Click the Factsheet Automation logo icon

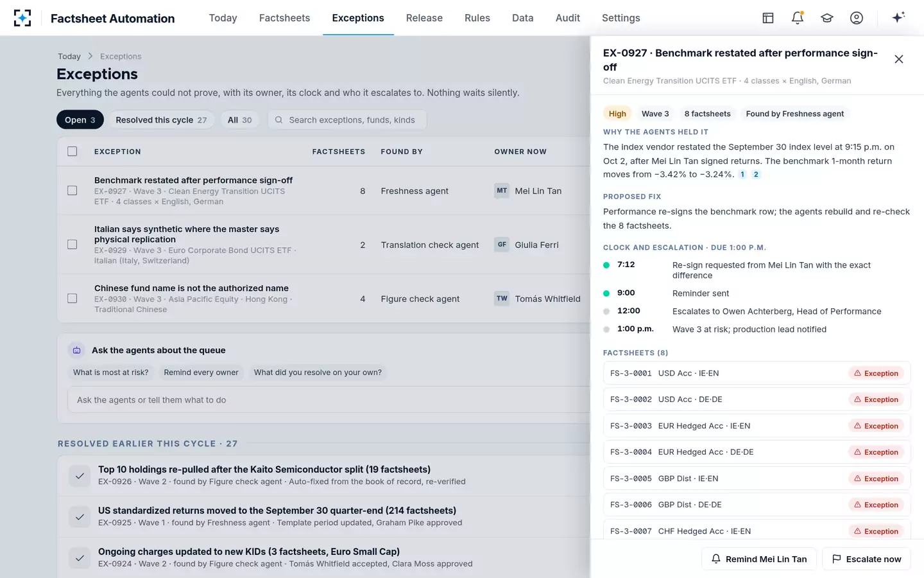[x=22, y=18]
